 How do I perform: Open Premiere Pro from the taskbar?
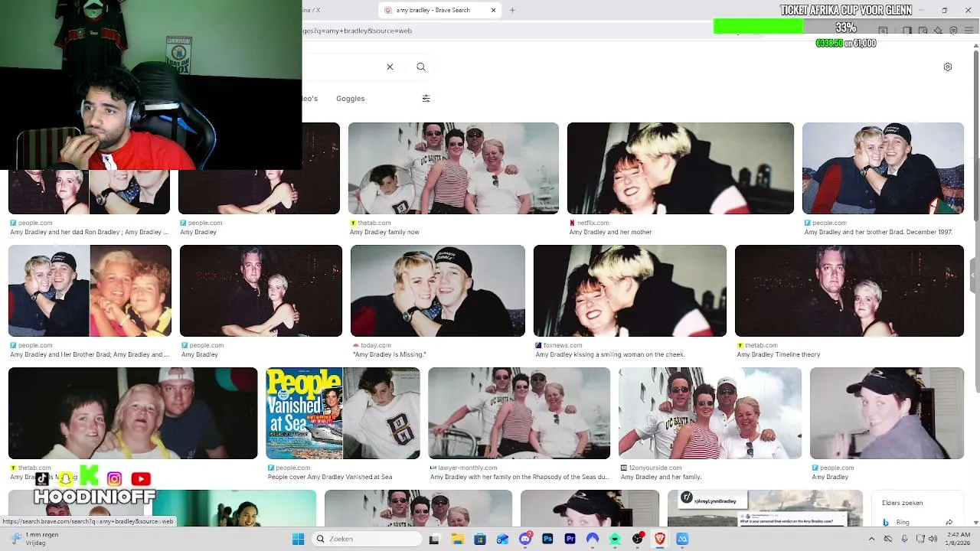[570, 539]
